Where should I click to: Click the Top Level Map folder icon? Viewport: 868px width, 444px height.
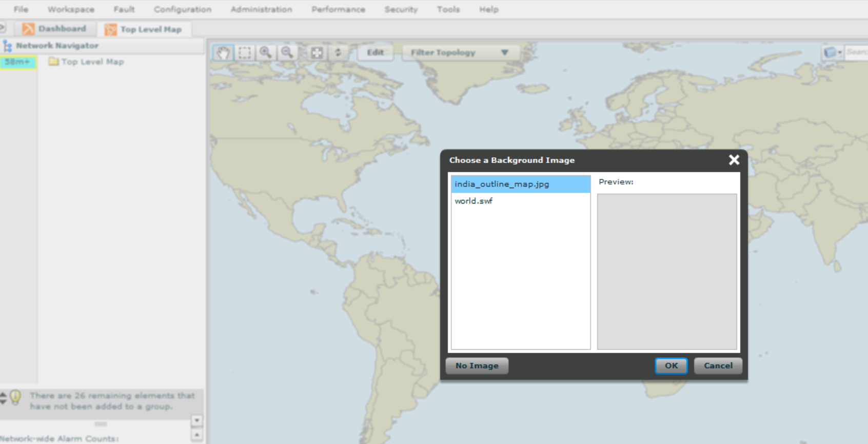[53, 62]
